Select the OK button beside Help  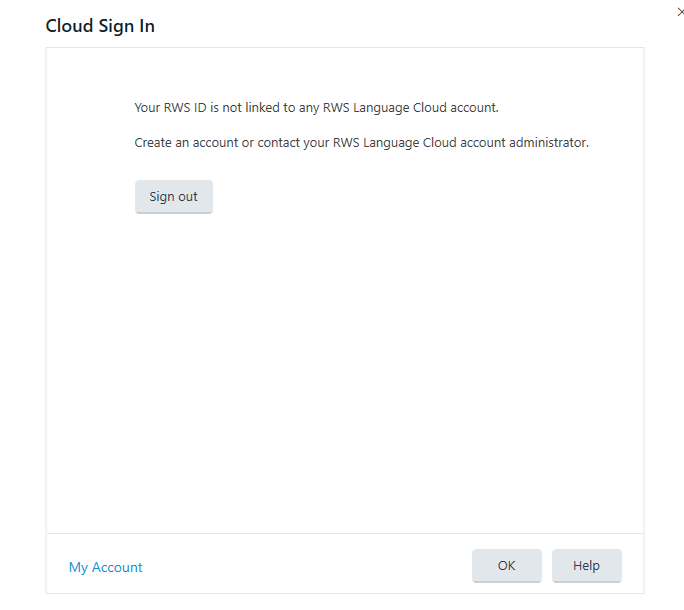pos(506,565)
